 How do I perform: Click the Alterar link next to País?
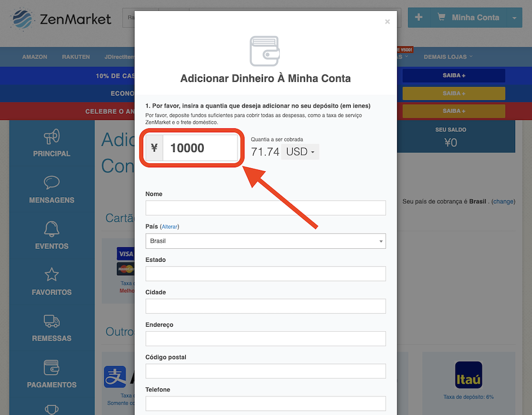point(169,227)
